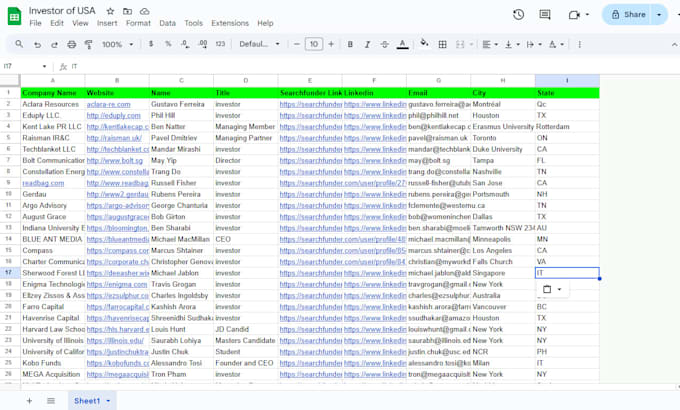Screen dimensions: 680x410
Task: Toggle strikethrough formatting
Action: 384,44
